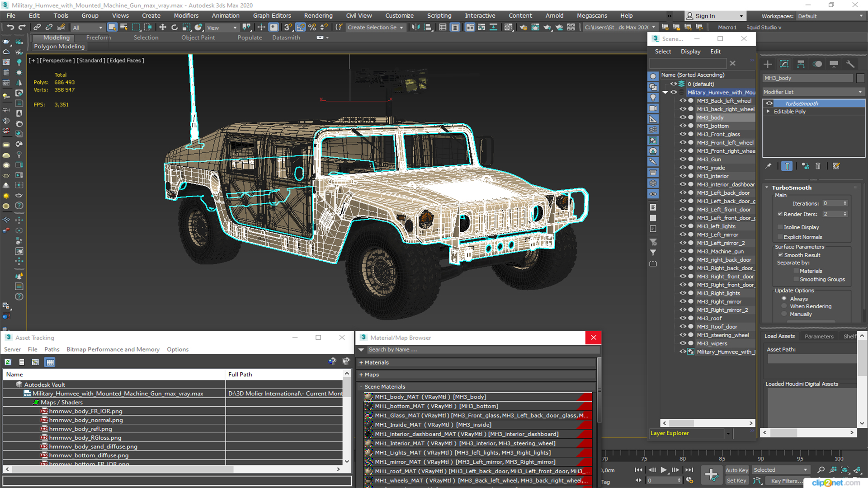Click Pin Stack icon under modifier stack
Screen dimensions: 868x488
point(769,166)
